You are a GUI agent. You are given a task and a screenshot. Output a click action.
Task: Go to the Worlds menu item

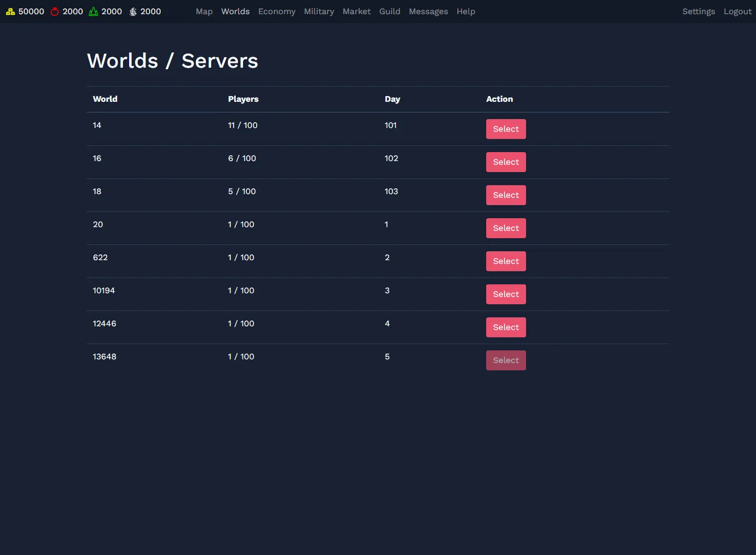pyautogui.click(x=235, y=12)
